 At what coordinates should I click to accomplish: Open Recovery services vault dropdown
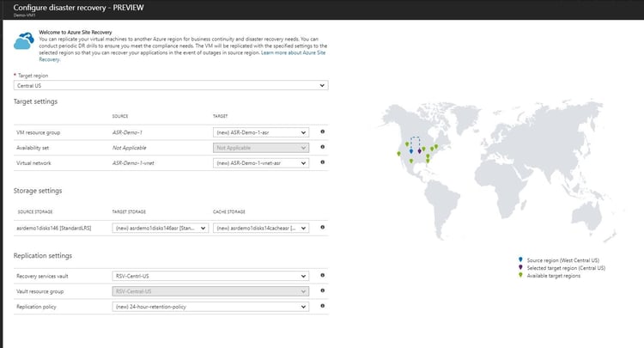(x=210, y=276)
